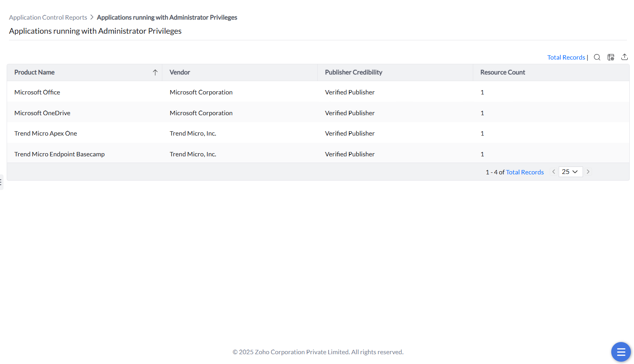The width and height of the screenshot is (634, 364).
Task: Open the search icon above the table
Action: click(597, 57)
